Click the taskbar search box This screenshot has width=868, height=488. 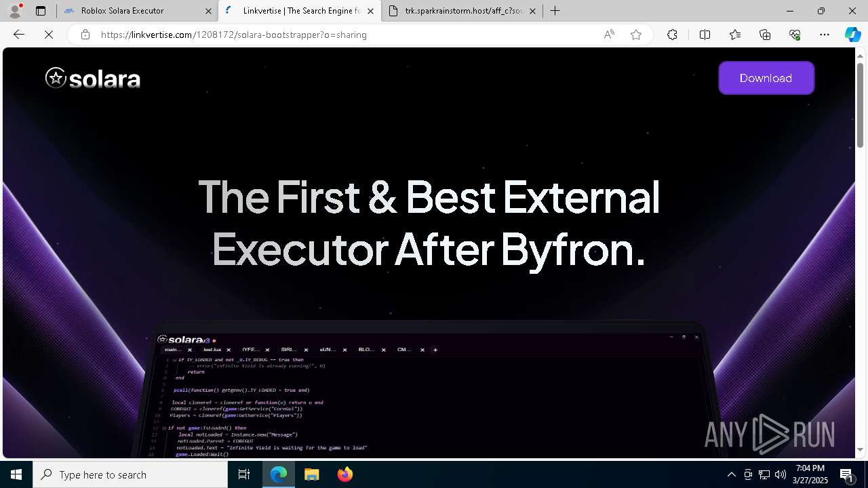click(x=130, y=474)
